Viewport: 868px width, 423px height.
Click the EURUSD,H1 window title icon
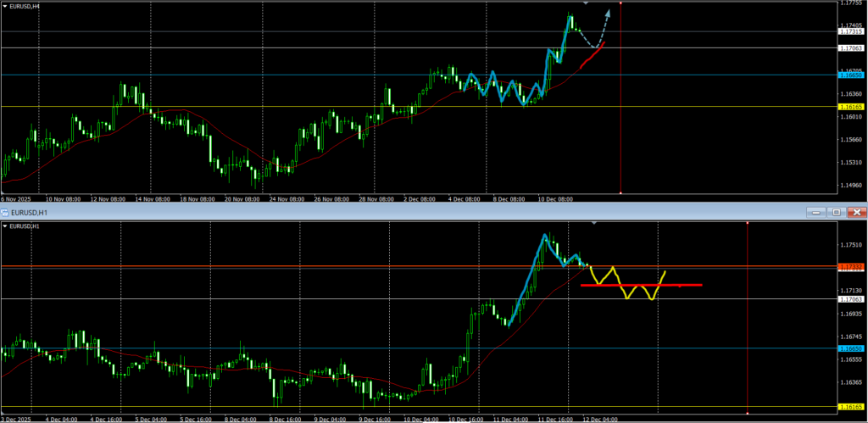[4, 211]
